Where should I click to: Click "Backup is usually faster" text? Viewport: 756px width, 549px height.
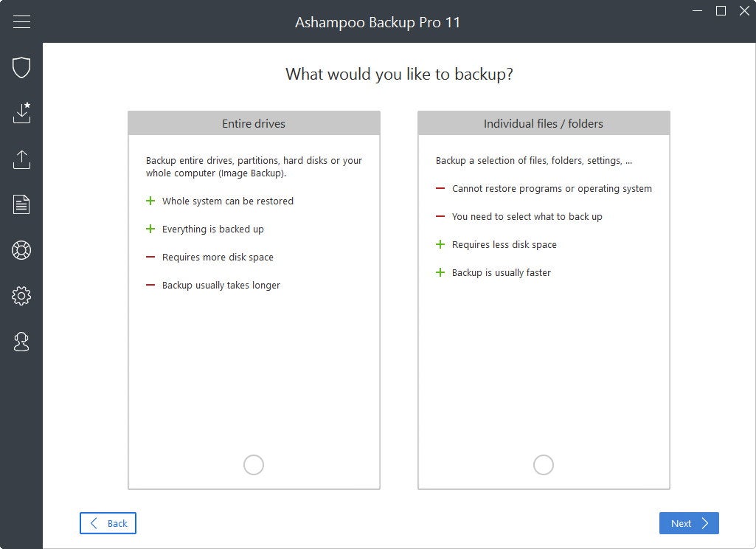click(x=502, y=272)
